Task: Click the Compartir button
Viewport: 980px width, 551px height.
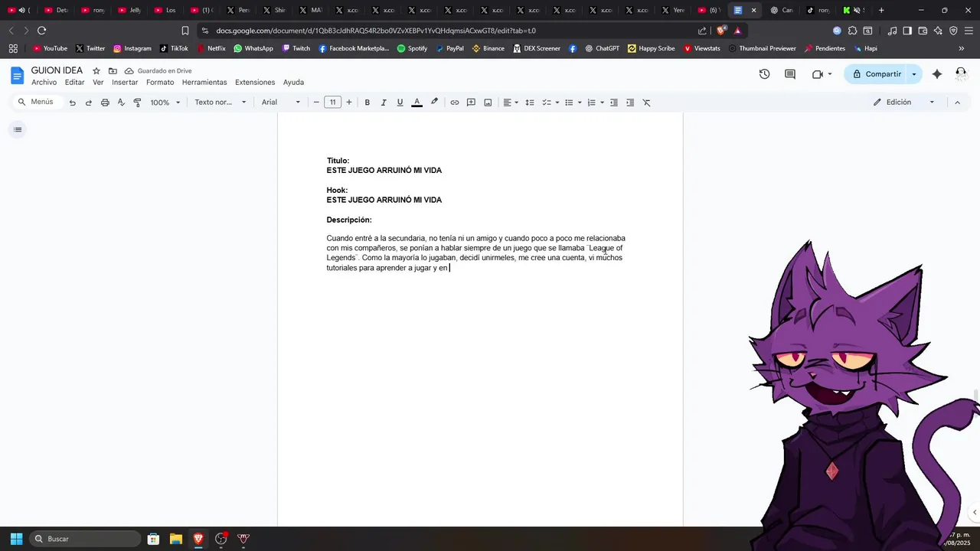Action: (x=876, y=74)
